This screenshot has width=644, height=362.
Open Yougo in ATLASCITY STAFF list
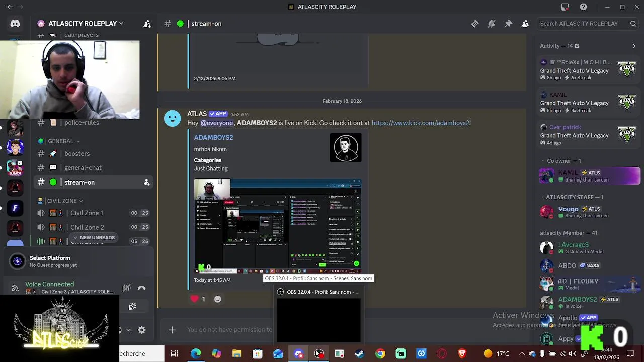click(589, 212)
